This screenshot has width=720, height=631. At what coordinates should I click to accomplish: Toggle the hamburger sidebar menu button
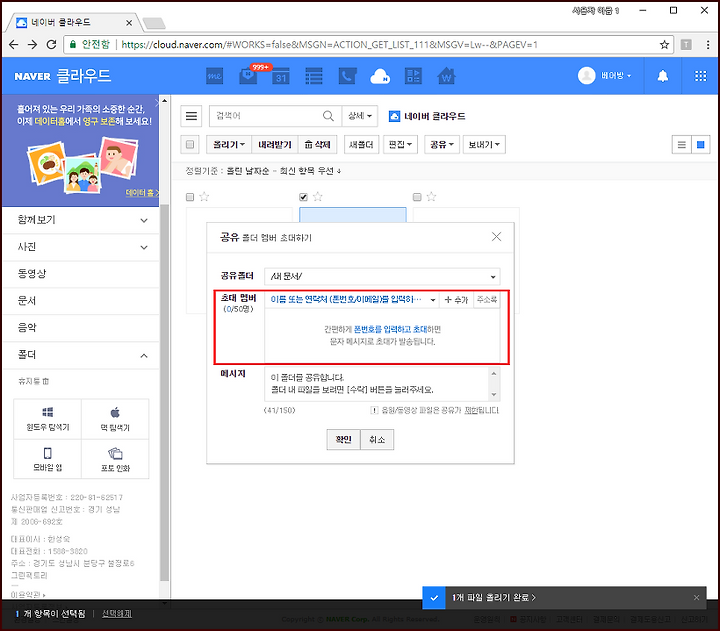(x=191, y=116)
